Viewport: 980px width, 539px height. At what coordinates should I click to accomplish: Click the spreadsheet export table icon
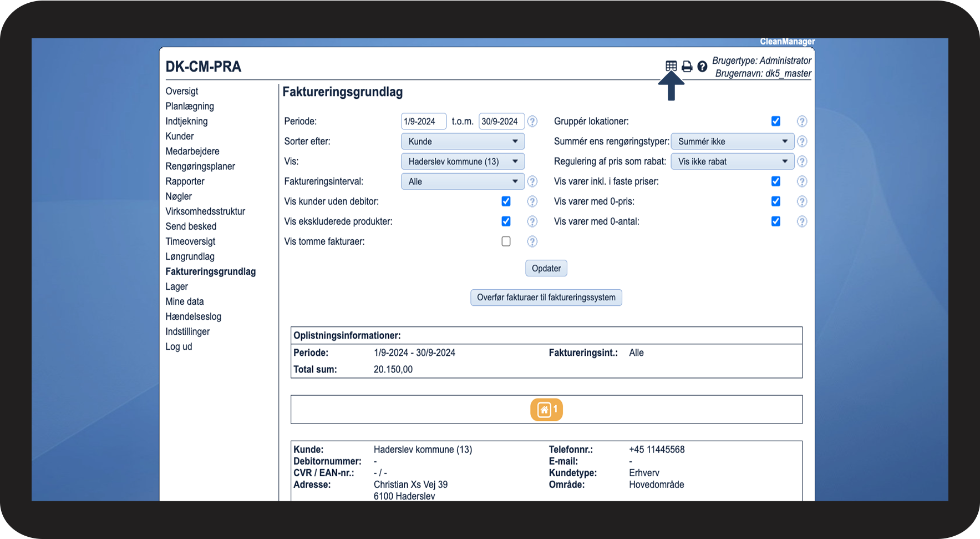pos(671,66)
